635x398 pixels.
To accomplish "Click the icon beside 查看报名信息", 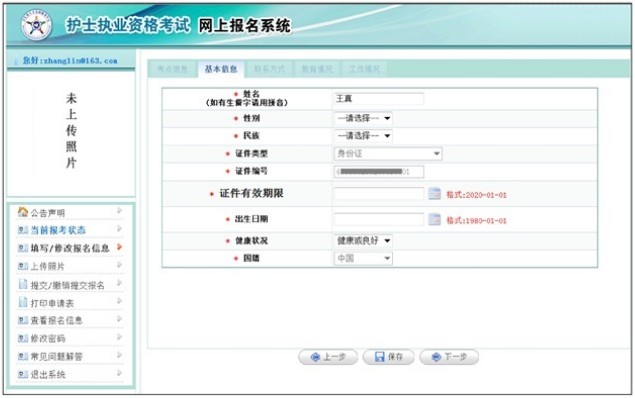I will pos(23,321).
